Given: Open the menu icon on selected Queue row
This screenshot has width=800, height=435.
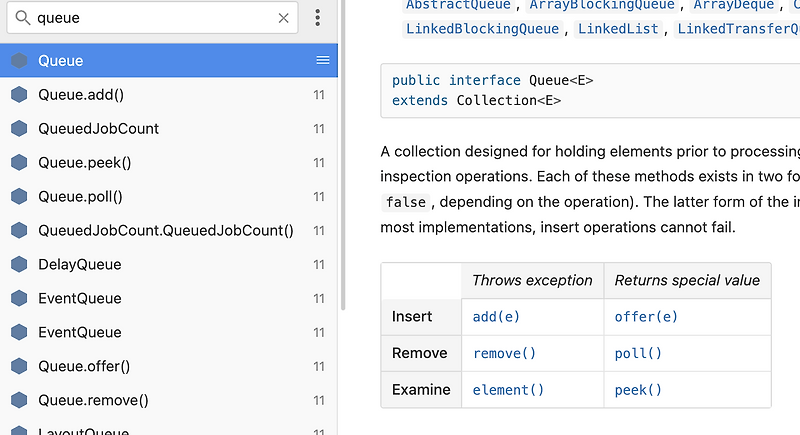Looking at the screenshot, I should 322,61.
